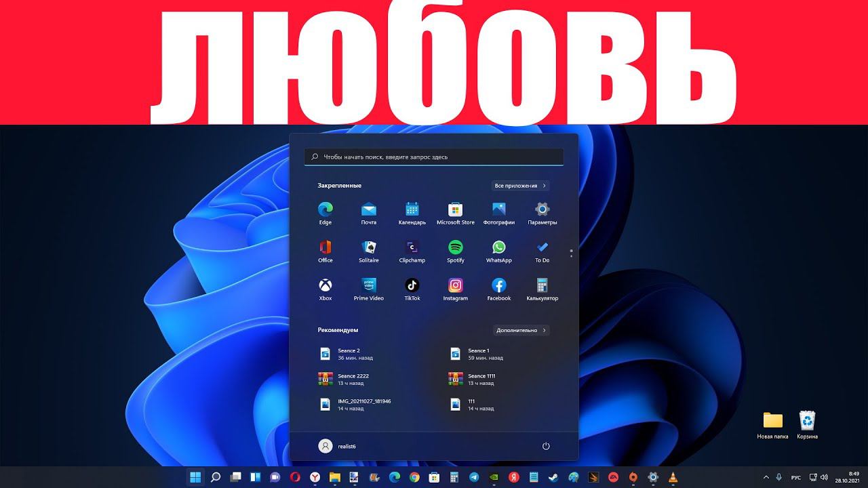
Task: Open the EA app on taskbar
Action: (613, 477)
